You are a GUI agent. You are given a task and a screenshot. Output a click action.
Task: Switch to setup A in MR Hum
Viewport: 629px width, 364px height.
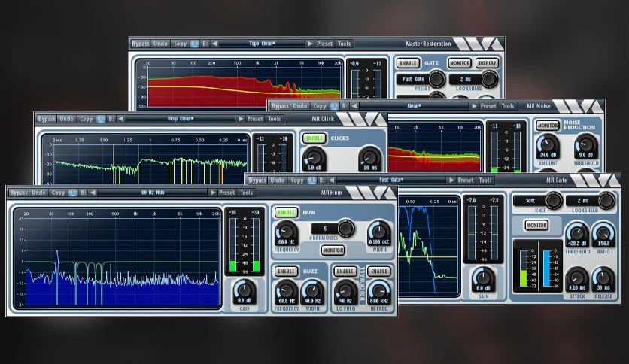[x=73, y=193]
